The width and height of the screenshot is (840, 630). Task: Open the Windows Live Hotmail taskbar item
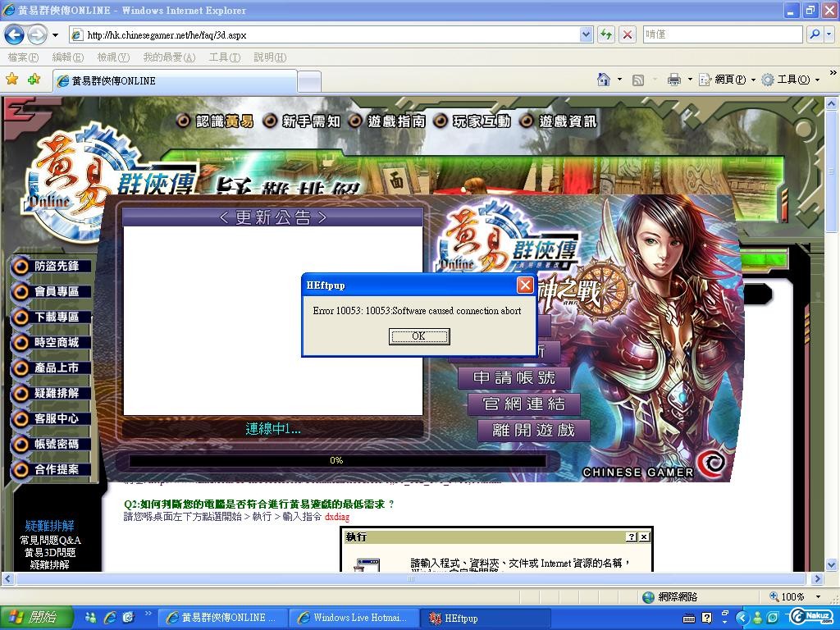coord(354,618)
